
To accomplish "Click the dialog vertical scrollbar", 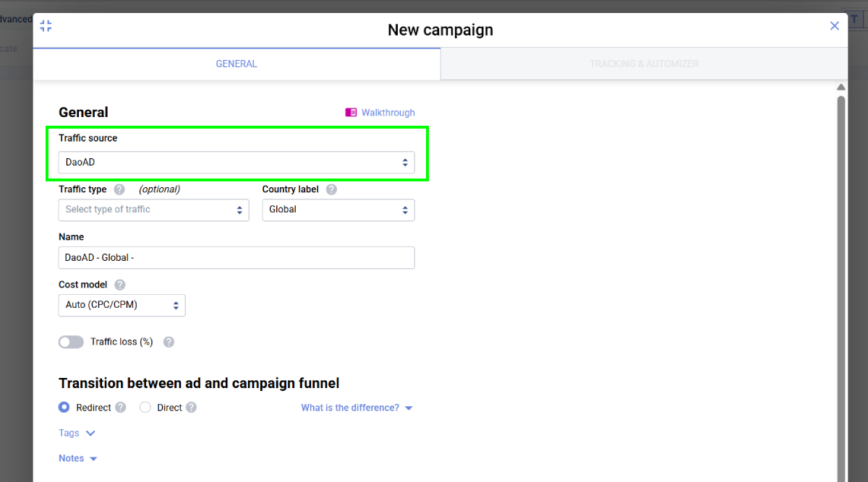I will 841,289.
